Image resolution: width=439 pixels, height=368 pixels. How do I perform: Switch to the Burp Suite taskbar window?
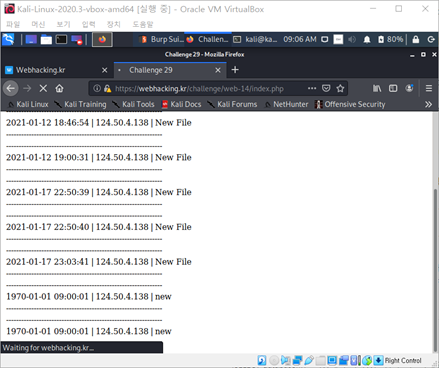pos(162,39)
